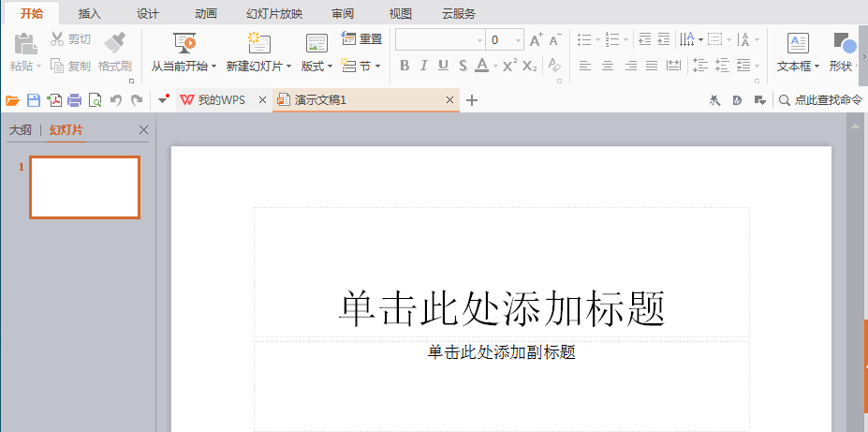The image size is (868, 432).
Task: Export to PDF using the PDF icon
Action: (54, 100)
